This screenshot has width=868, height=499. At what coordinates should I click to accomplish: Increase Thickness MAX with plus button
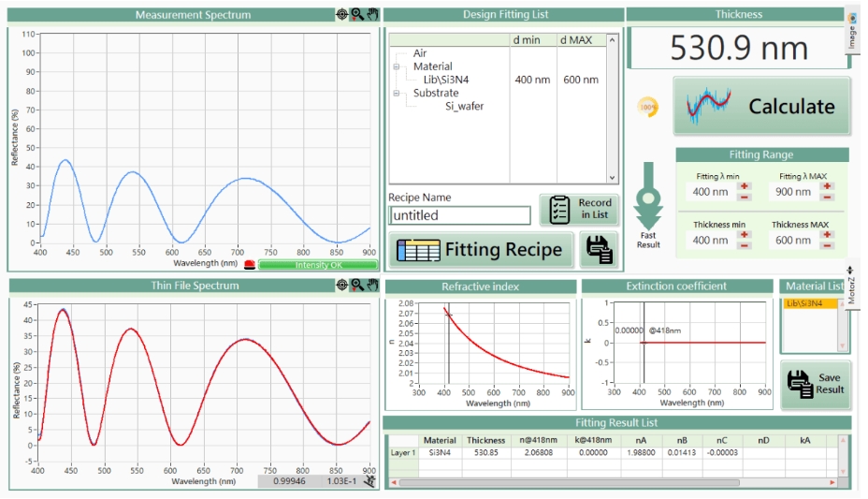tap(827, 235)
